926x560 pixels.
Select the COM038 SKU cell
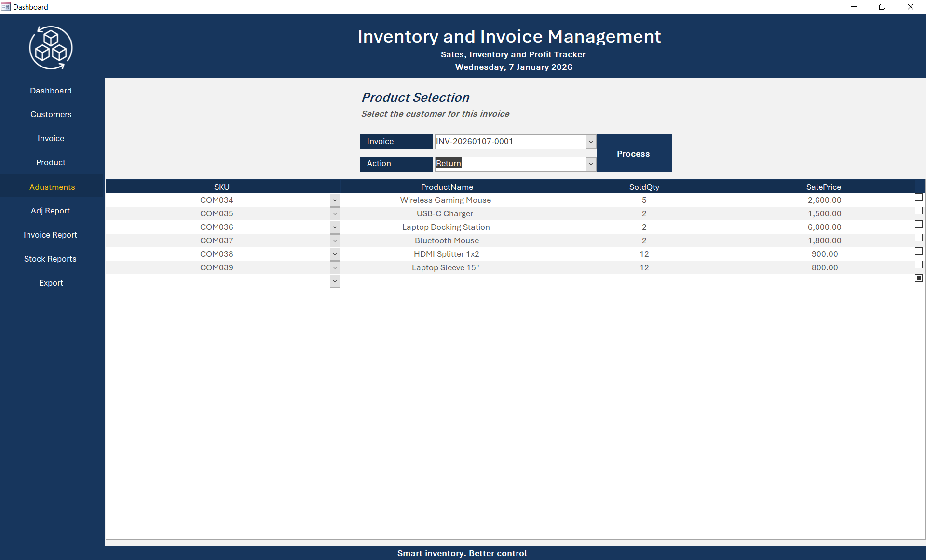[217, 254]
